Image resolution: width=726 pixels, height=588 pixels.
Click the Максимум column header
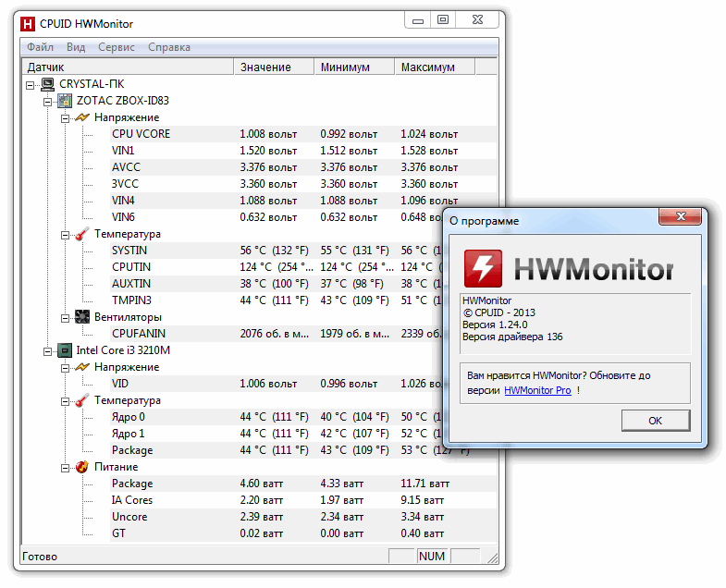[436, 67]
